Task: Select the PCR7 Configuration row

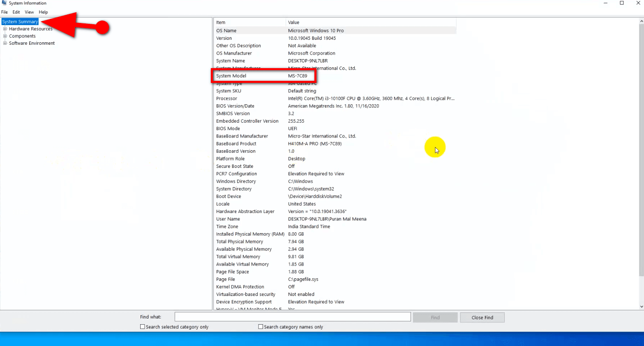Action: point(335,174)
